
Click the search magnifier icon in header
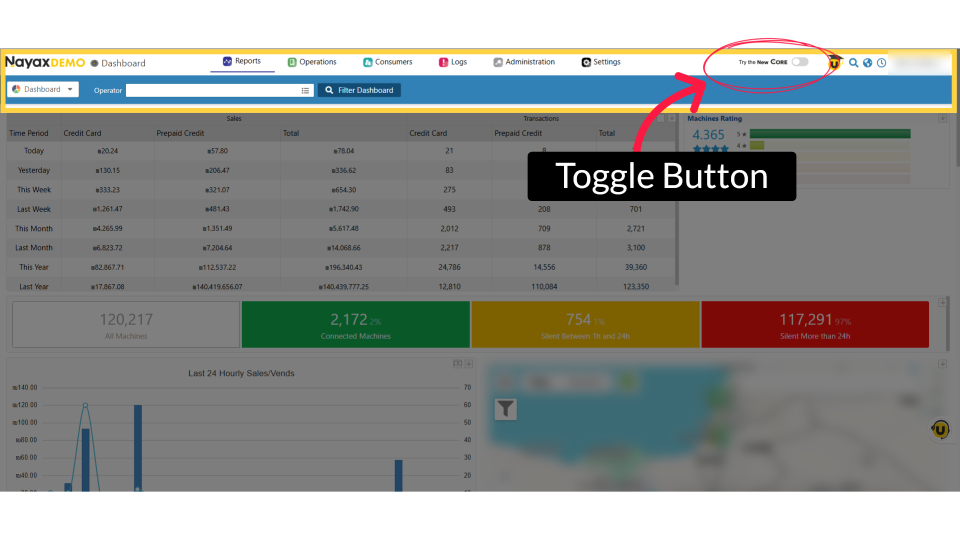(x=853, y=63)
